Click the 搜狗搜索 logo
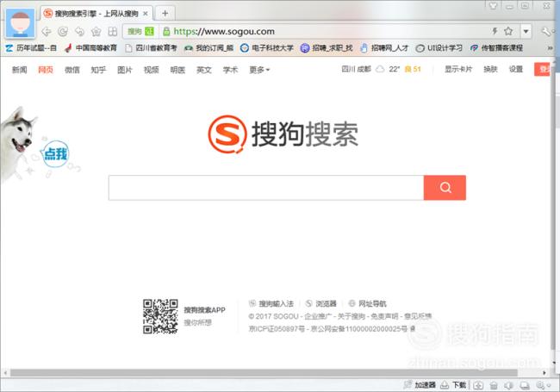The width and height of the screenshot is (560, 392). pos(283,134)
